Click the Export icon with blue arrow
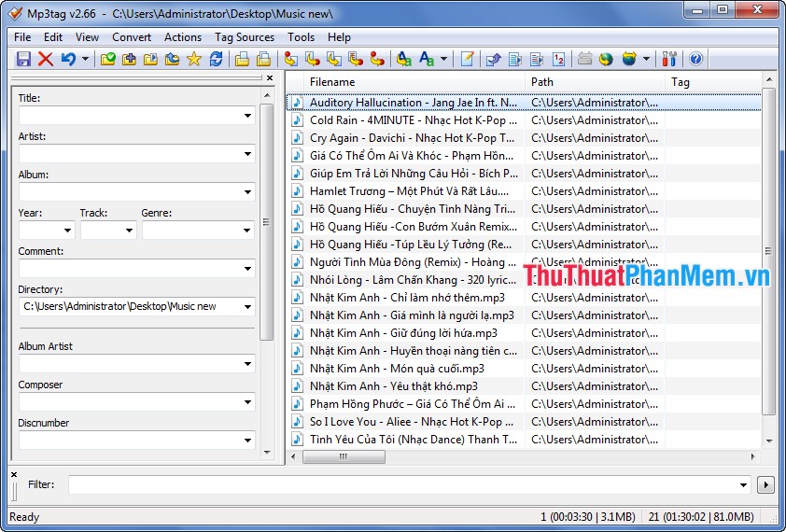The height and width of the screenshot is (532, 786). coord(493,59)
